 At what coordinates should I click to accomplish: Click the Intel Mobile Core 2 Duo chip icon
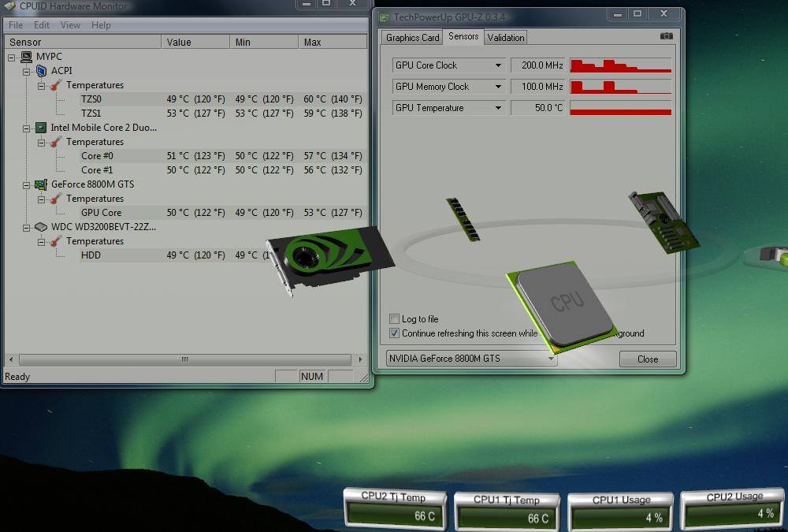pyautogui.click(x=41, y=128)
